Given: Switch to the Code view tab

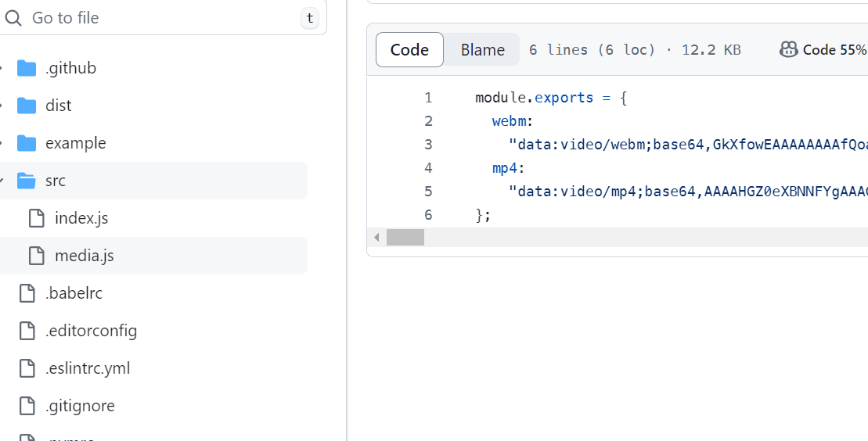Looking at the screenshot, I should 409,50.
